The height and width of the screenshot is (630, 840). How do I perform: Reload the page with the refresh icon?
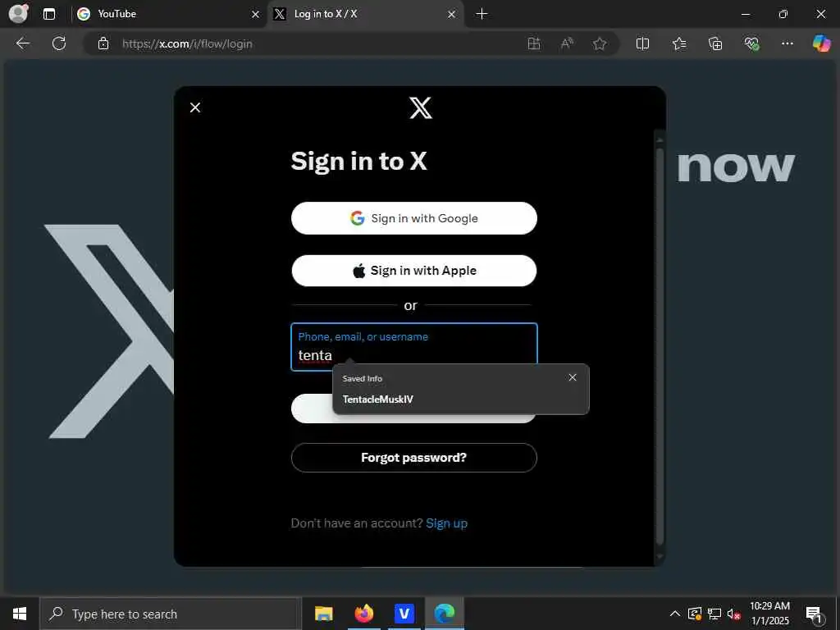pos(59,43)
